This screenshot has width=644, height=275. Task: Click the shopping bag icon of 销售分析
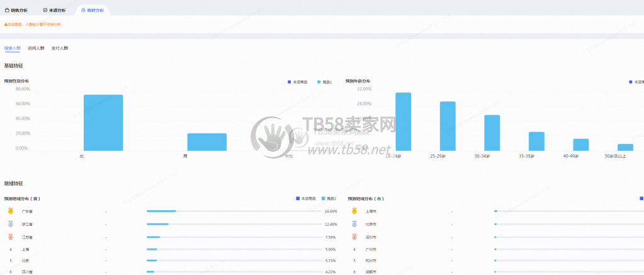tap(7, 10)
